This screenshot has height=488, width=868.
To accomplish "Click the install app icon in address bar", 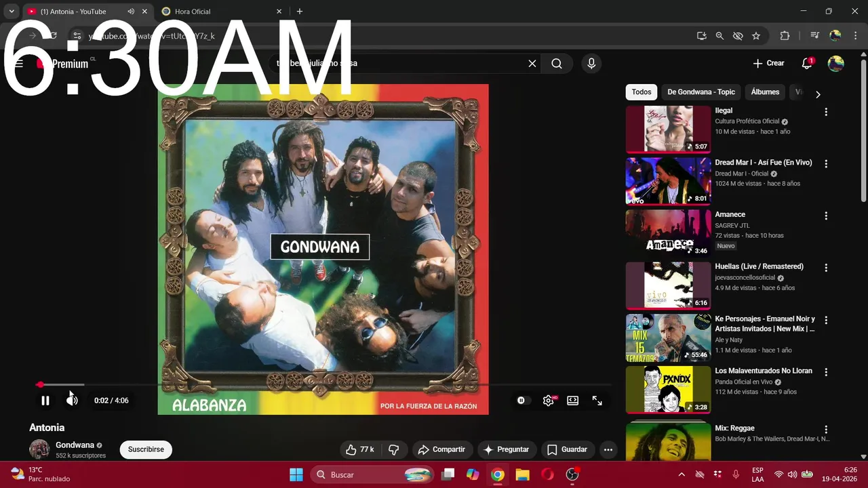I will tap(702, 36).
